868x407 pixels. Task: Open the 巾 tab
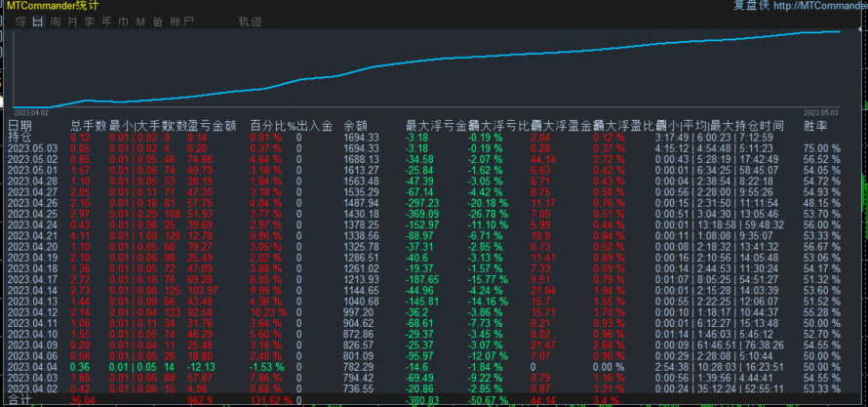click(124, 22)
